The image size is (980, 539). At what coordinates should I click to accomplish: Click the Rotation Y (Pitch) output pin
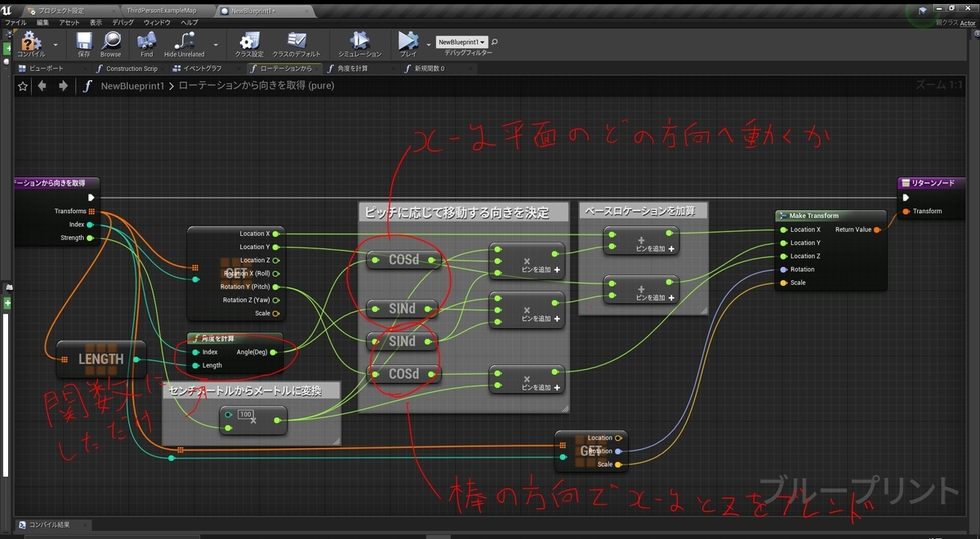276,287
